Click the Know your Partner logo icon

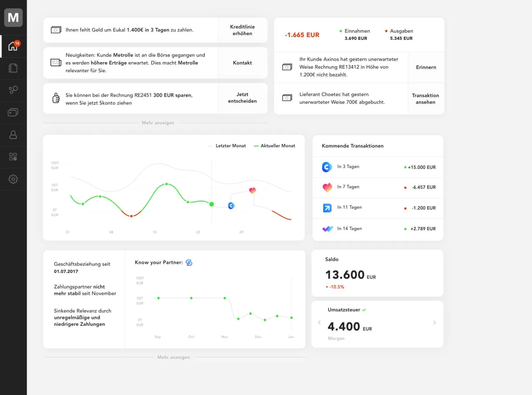click(189, 263)
